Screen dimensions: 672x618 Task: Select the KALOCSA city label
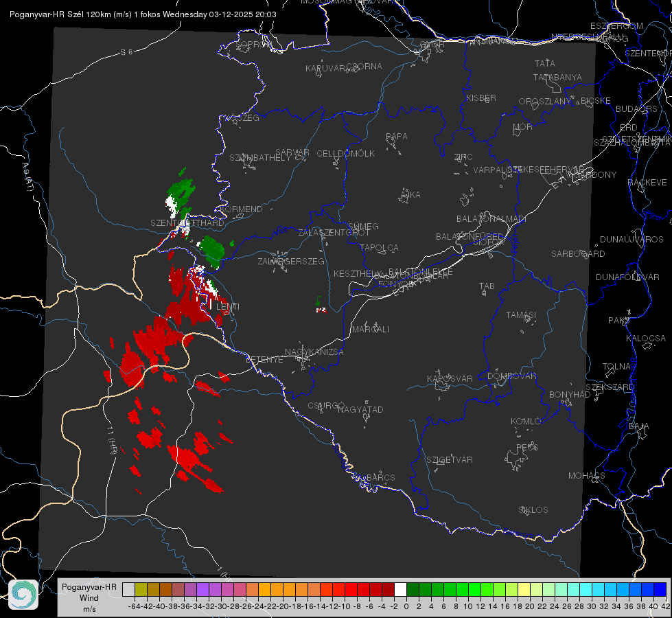(645, 338)
